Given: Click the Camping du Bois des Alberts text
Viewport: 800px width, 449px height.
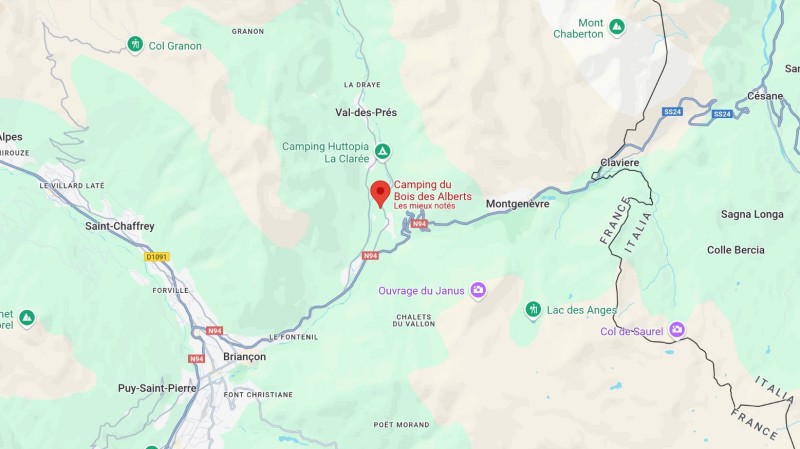Looking at the screenshot, I should click(x=433, y=190).
